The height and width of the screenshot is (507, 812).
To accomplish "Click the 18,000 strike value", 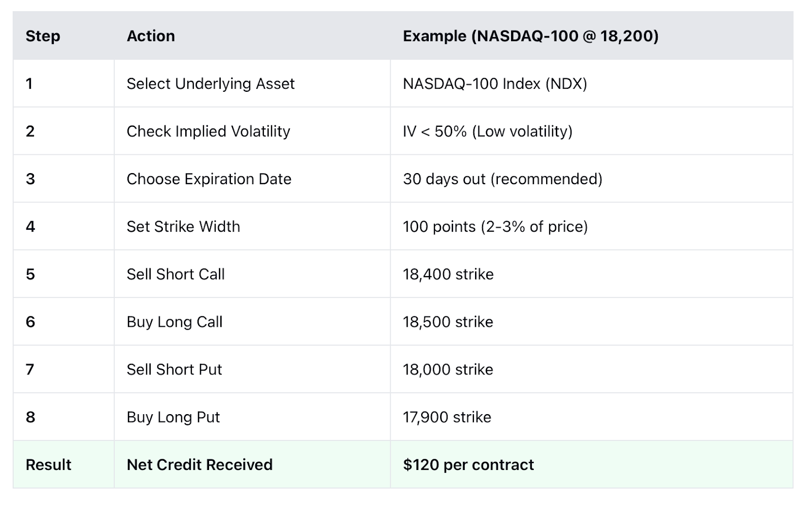I will (448, 369).
